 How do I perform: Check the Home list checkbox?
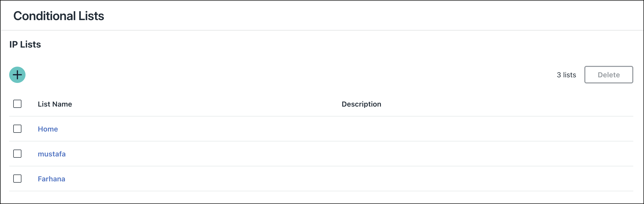click(17, 129)
